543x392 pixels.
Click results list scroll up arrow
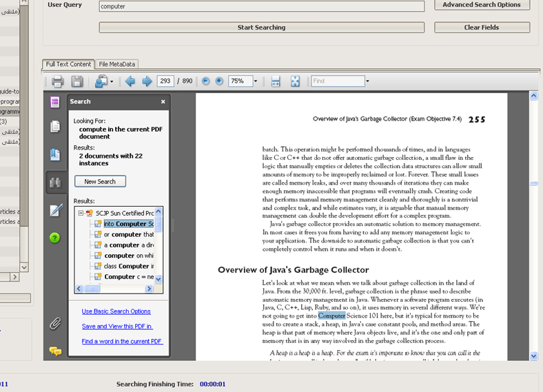pyautogui.click(x=158, y=212)
